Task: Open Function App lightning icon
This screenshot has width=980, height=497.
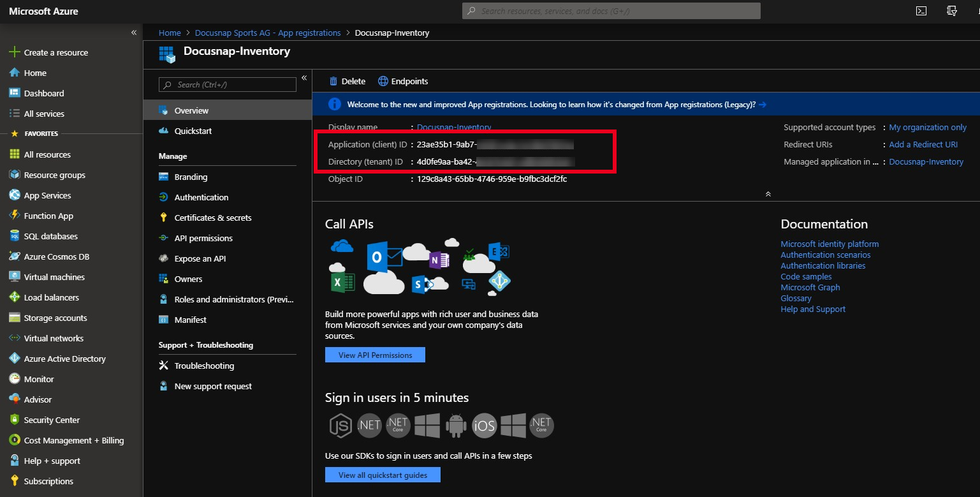Action: coord(14,216)
